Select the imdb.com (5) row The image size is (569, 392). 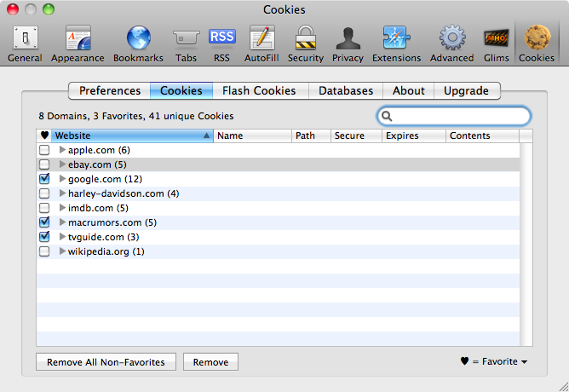(278, 208)
